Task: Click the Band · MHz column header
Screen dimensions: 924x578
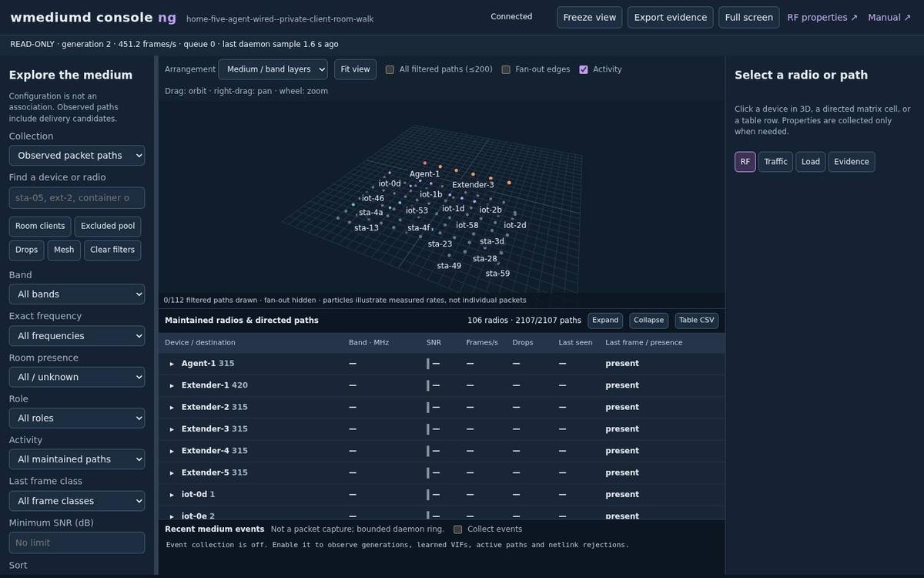Action: pyautogui.click(x=369, y=343)
